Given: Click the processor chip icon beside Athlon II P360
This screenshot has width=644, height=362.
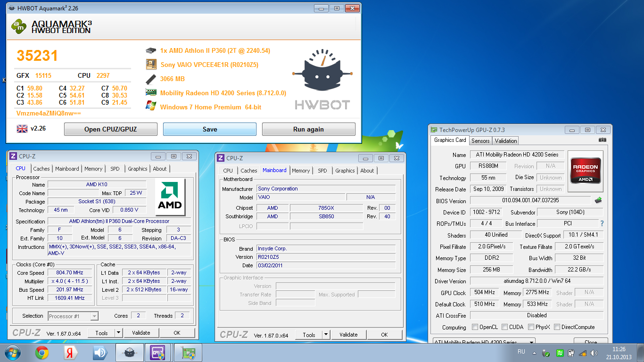Looking at the screenshot, I should pyautogui.click(x=151, y=50).
